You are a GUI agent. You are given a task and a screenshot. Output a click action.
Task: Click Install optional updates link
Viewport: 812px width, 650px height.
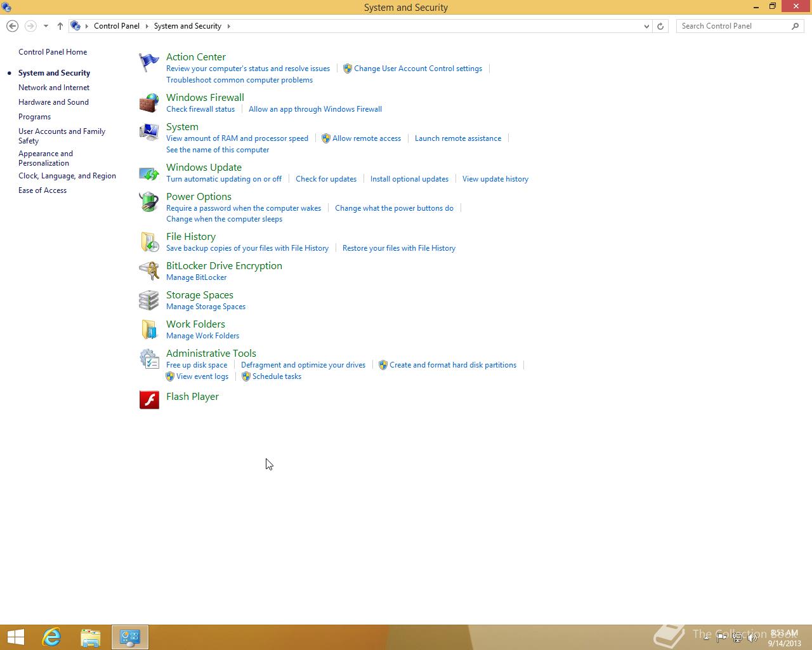(x=409, y=179)
